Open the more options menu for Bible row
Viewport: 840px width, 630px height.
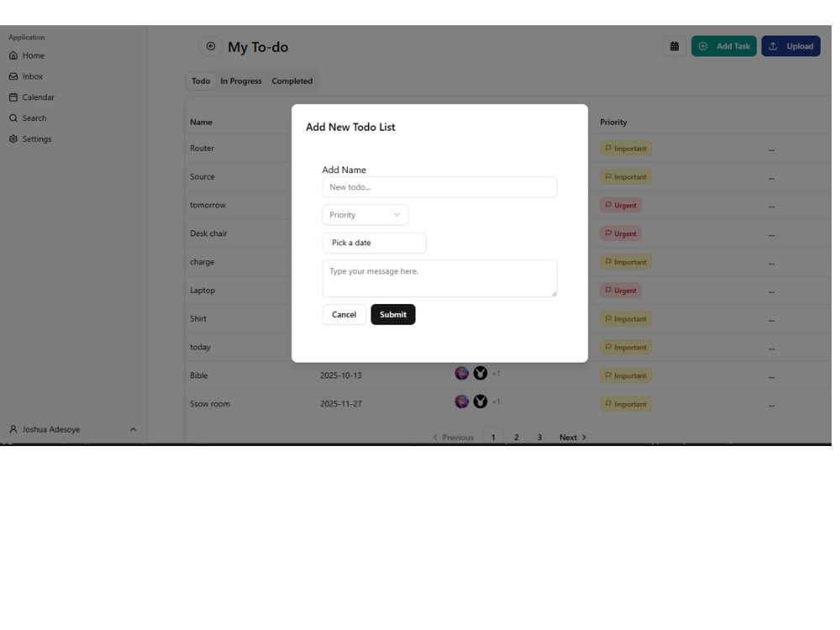click(x=771, y=376)
